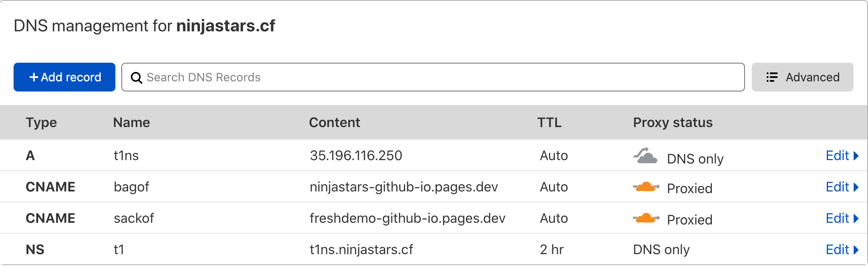
Task: Edit the t1 NS record
Action: coord(837,250)
